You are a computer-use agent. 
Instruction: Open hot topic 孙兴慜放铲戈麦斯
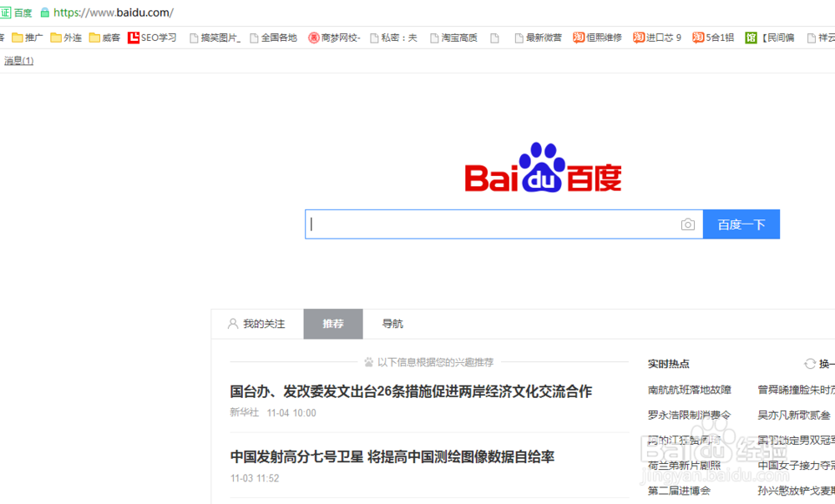point(796,490)
